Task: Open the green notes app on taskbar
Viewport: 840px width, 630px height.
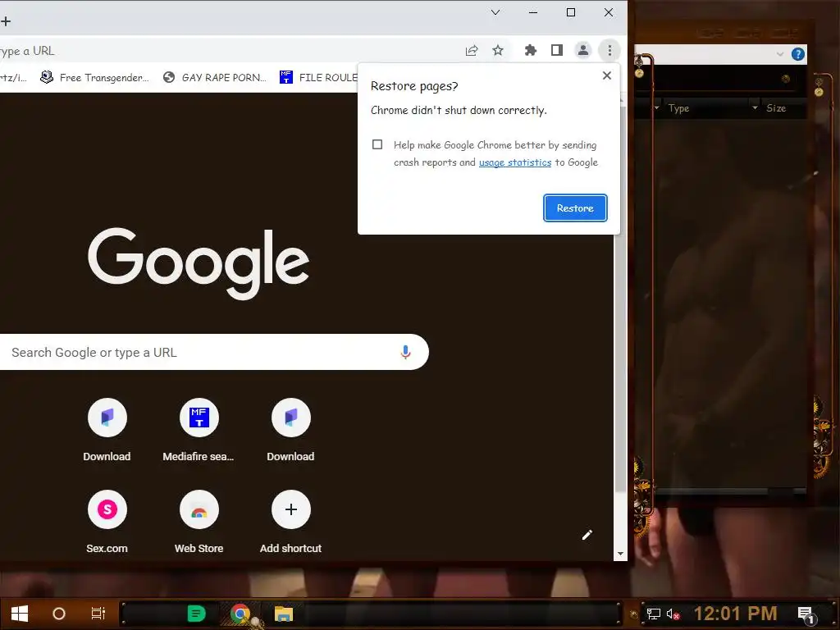Action: (196, 613)
